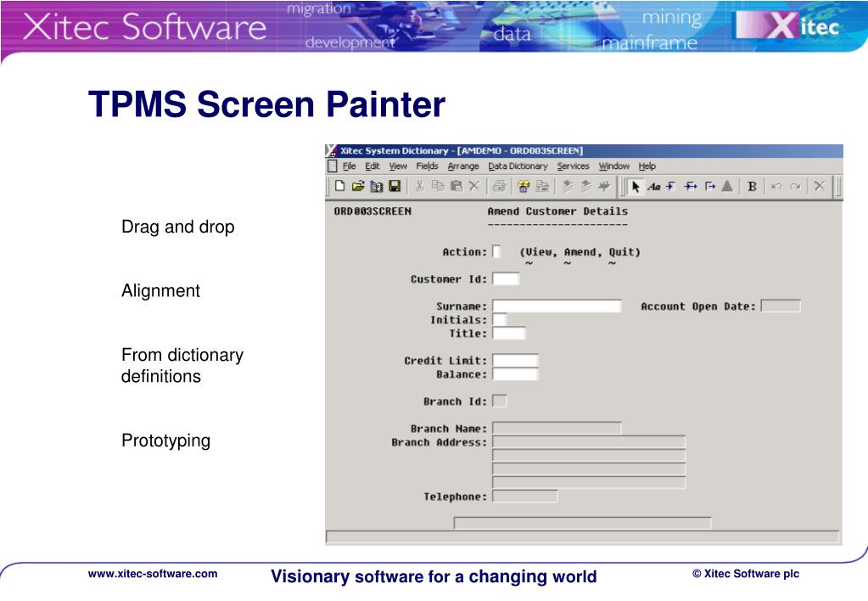Click the yellow gift-box icon after Print
This screenshot has height=601, width=868.
click(x=524, y=186)
